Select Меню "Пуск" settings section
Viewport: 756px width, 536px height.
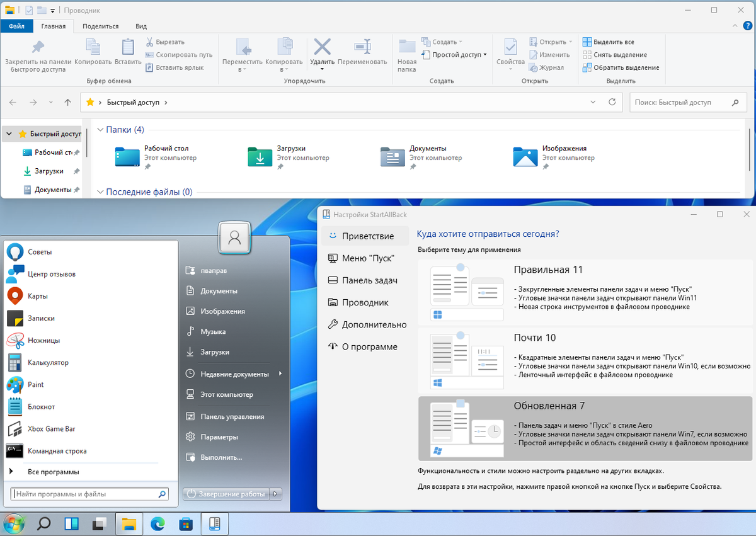(x=365, y=258)
